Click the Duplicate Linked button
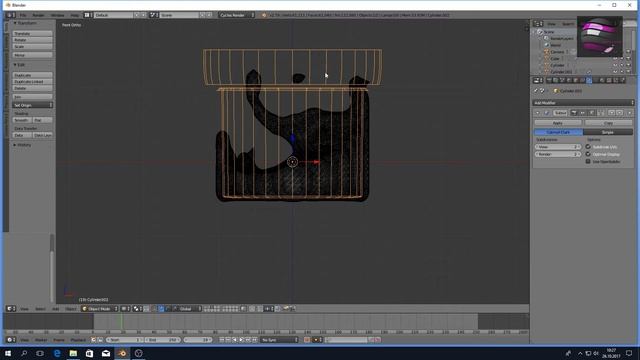Viewport: 640px width, 360px height. [x=33, y=82]
